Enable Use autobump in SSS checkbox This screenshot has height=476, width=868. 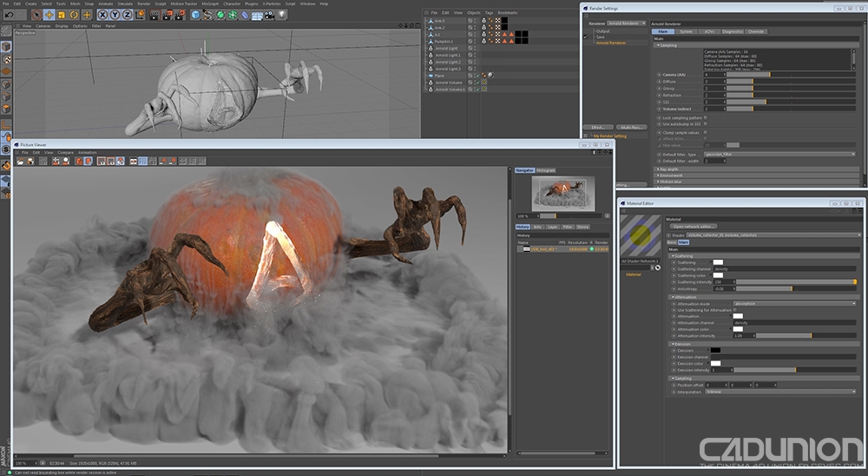click(705, 124)
